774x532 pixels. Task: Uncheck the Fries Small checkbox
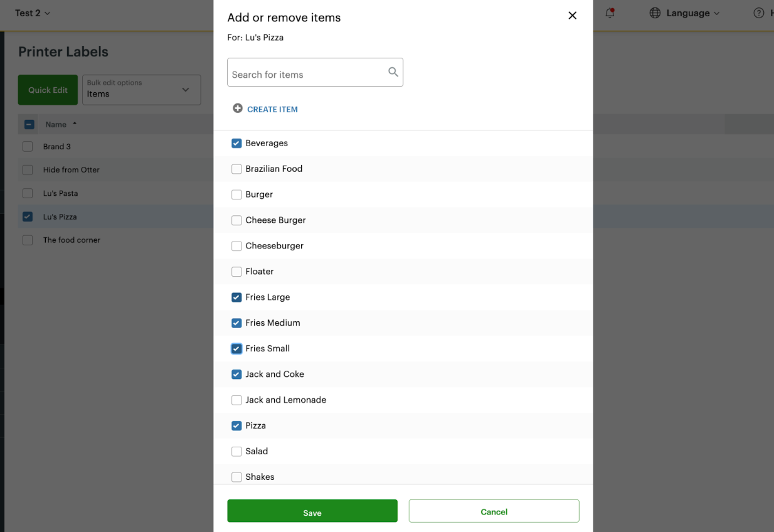236,348
